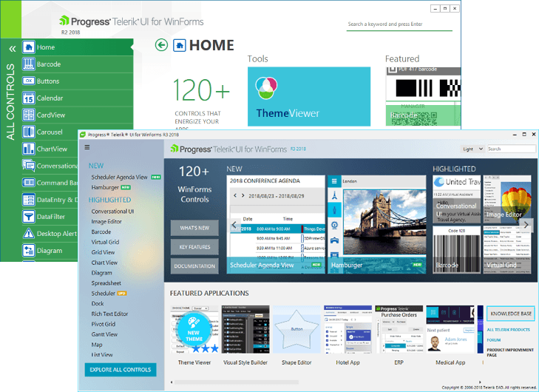
Task: Open the Light theme dropdown
Action: 472,149
